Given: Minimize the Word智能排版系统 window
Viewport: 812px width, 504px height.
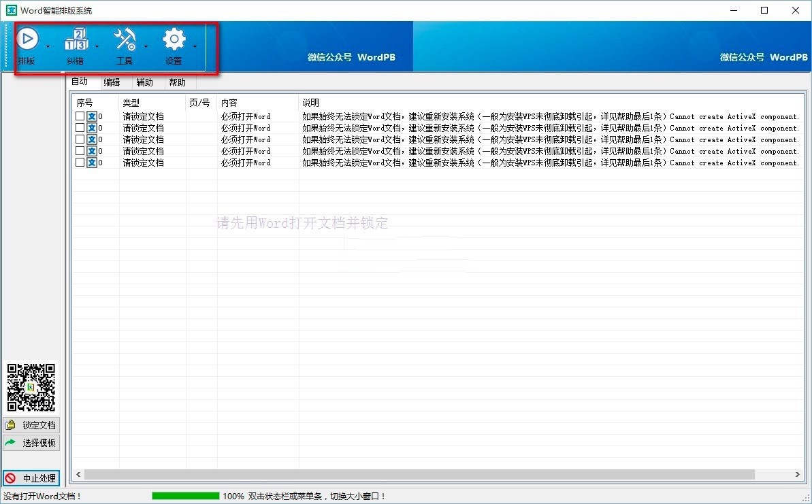Looking at the screenshot, I should 733,10.
